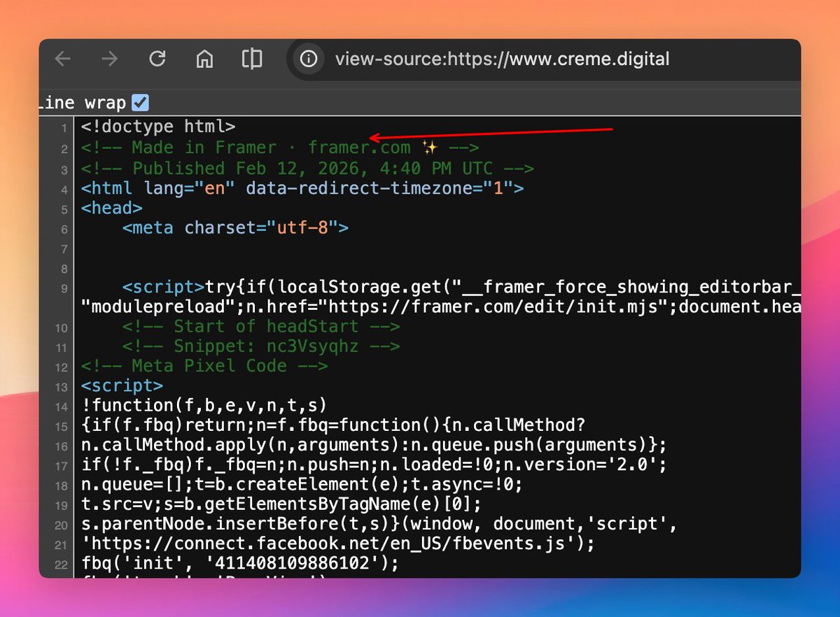
Task: Click the 'n.callMethod.apply' code line
Action: (374, 445)
